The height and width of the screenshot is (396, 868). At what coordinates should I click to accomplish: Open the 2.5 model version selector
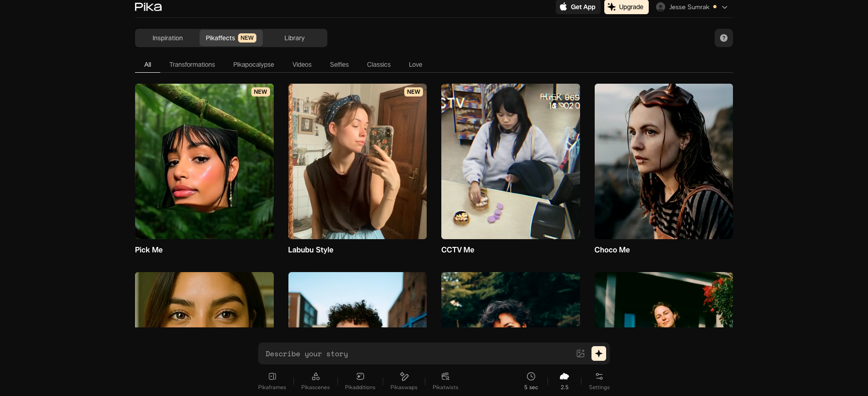[564, 381]
